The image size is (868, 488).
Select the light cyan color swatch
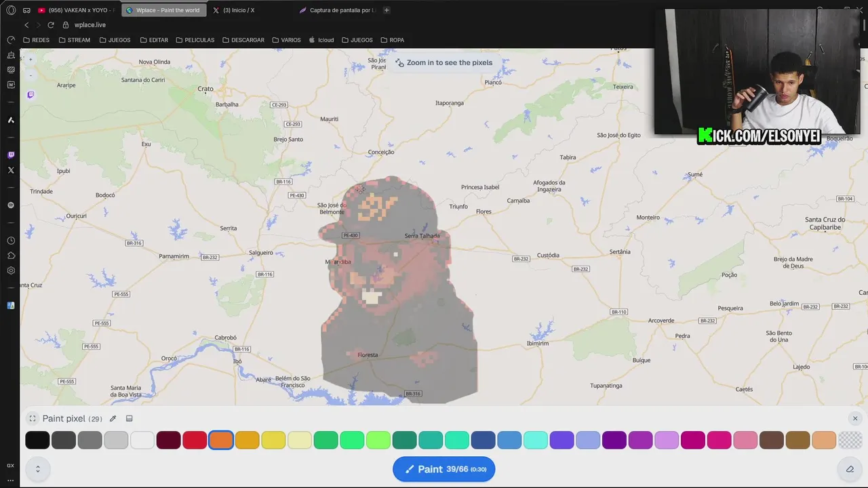536,440
